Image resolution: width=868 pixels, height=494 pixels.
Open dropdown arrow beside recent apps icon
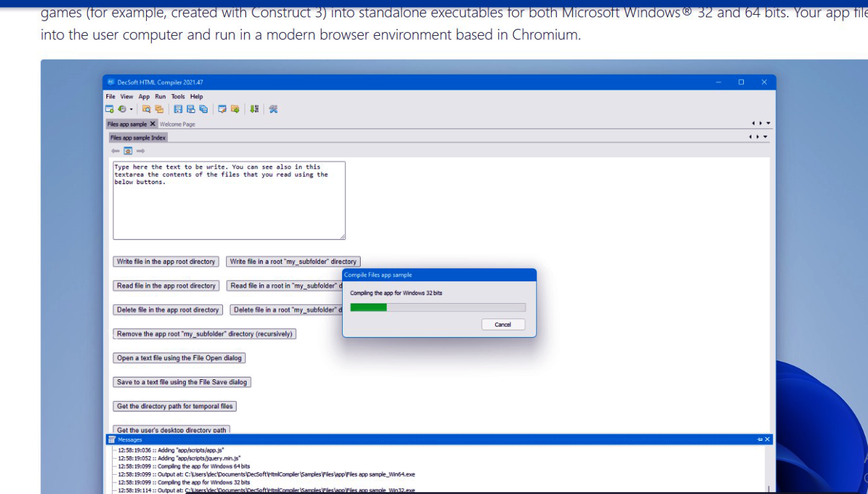coord(131,110)
